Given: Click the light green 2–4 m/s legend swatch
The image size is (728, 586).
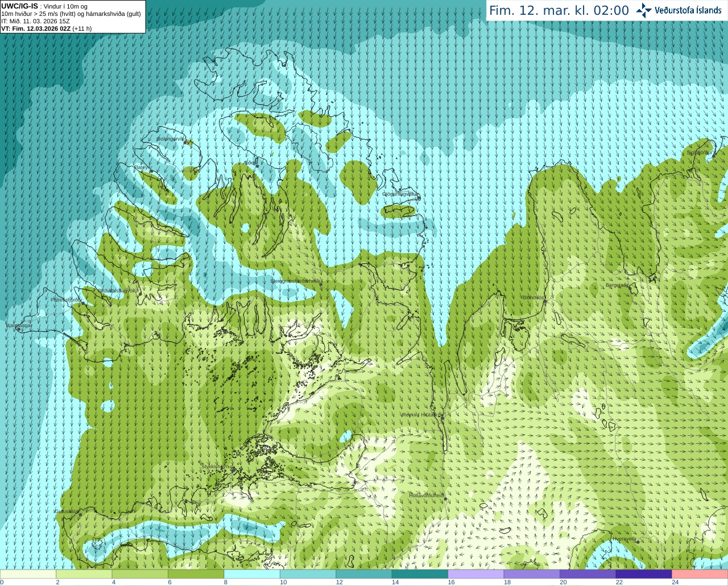Looking at the screenshot, I should coord(84,573).
